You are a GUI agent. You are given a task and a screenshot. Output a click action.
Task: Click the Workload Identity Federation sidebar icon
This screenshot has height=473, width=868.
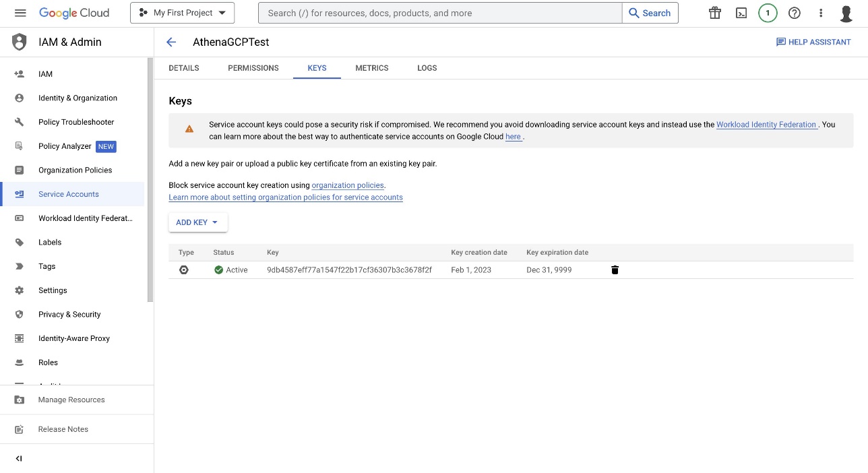coord(20,218)
